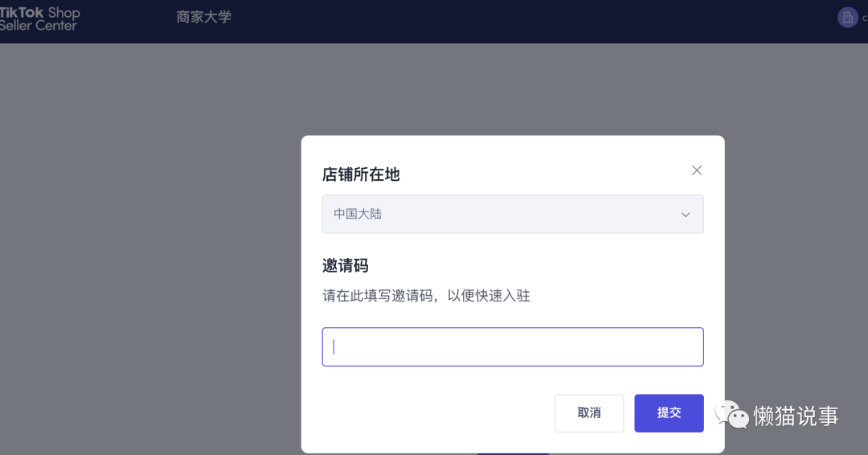Click the 店铺所在地 heading text
868x455 pixels.
coord(361,175)
